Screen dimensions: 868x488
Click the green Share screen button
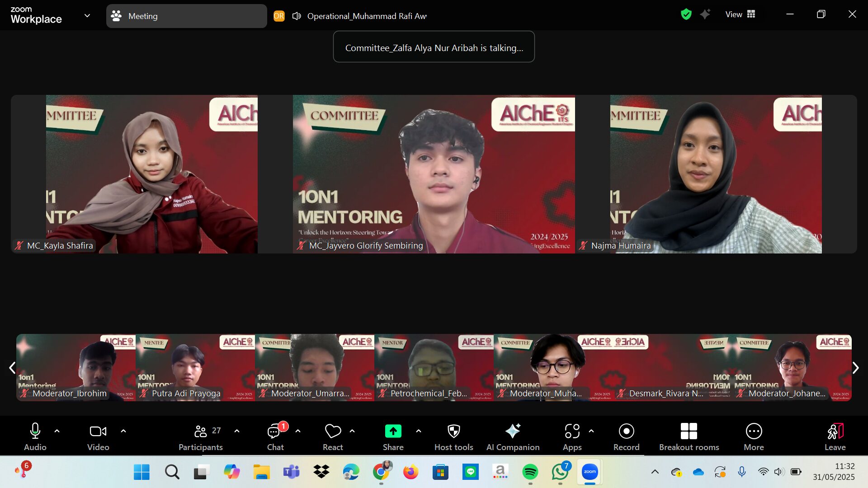[393, 432]
